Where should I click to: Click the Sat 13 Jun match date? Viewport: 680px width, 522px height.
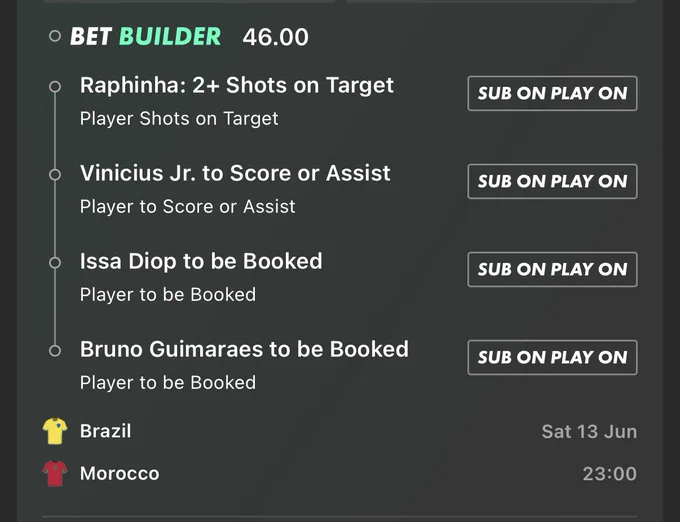click(589, 432)
